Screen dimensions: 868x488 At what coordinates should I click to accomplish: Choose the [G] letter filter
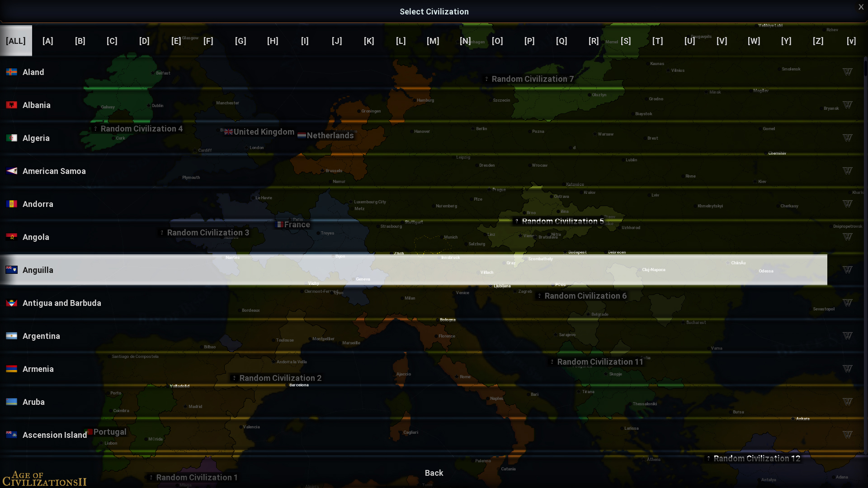241,41
